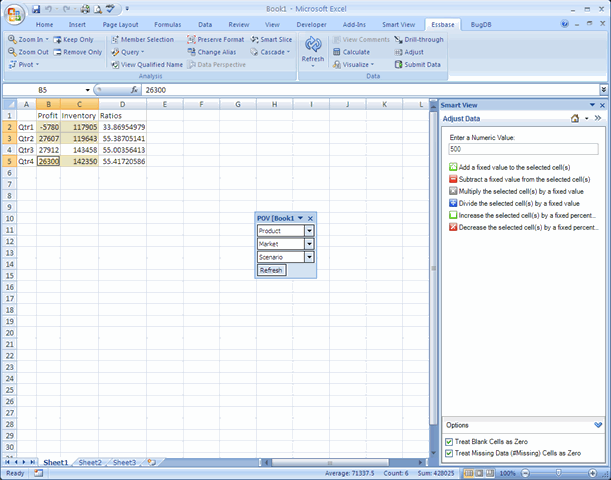Click Submit Data
This screenshot has height=480, width=611.
(417, 64)
